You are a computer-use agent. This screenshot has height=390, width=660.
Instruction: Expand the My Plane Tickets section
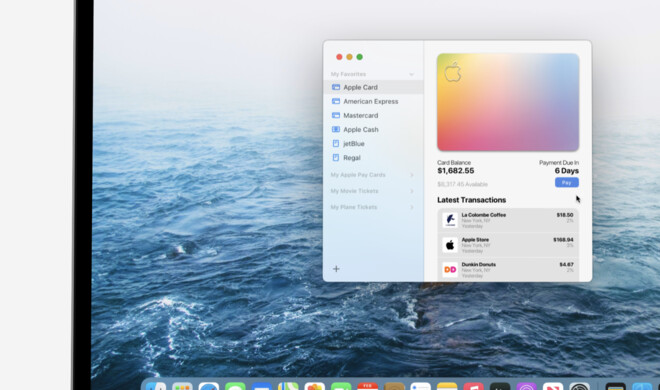(412, 207)
